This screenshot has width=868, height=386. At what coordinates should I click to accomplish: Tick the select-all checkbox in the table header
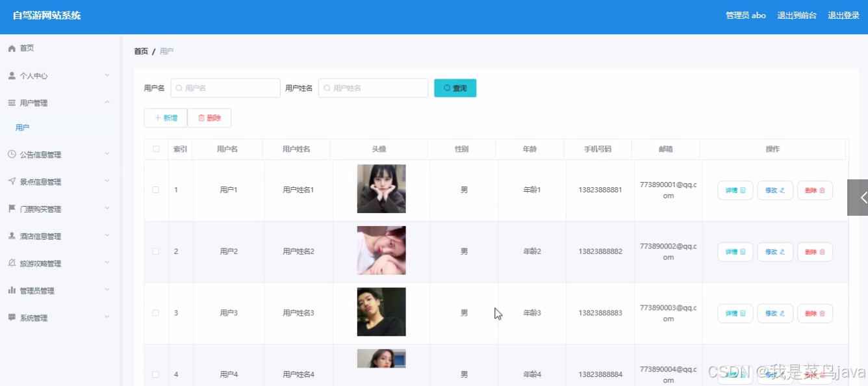click(x=156, y=149)
